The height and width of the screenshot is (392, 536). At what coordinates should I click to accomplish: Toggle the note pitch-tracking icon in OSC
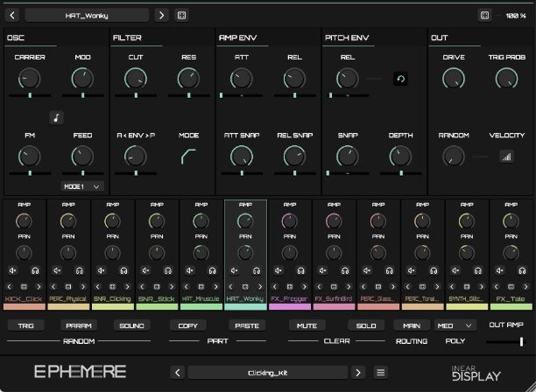click(56, 118)
